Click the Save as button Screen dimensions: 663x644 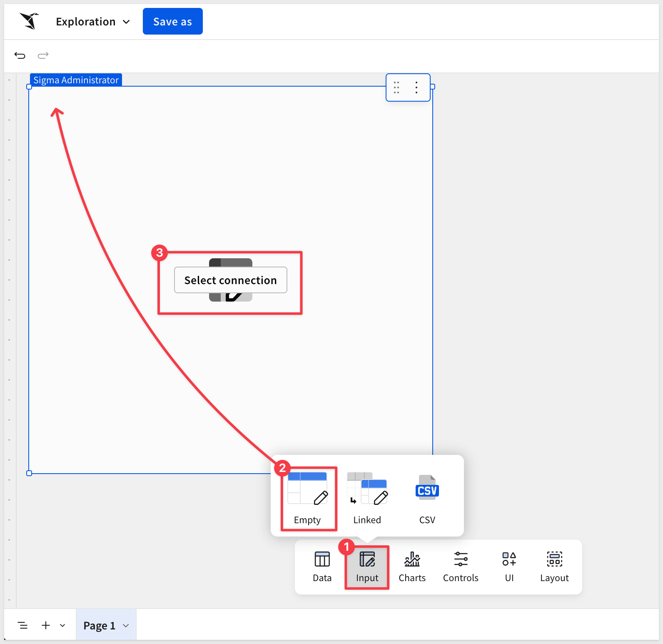[172, 22]
